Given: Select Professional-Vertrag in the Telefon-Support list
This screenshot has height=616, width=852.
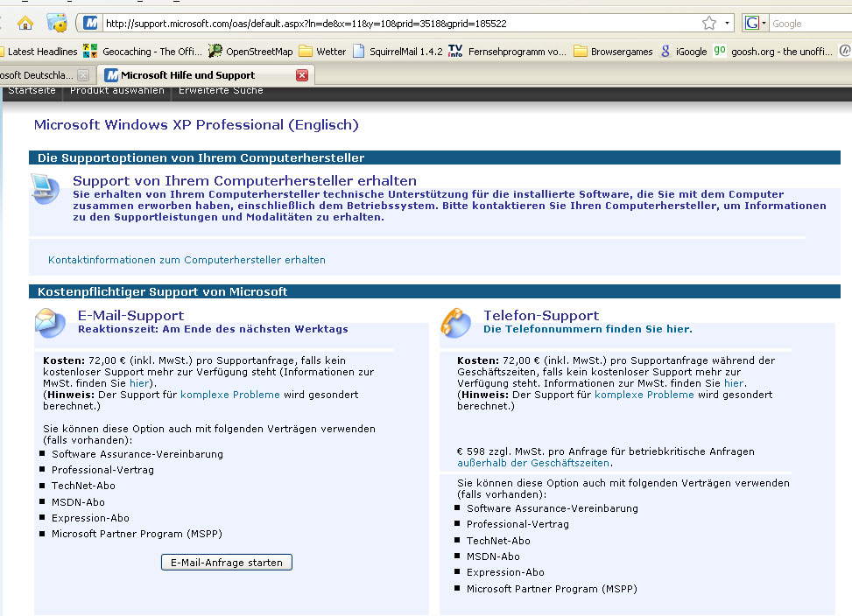Looking at the screenshot, I should pyautogui.click(x=518, y=524).
